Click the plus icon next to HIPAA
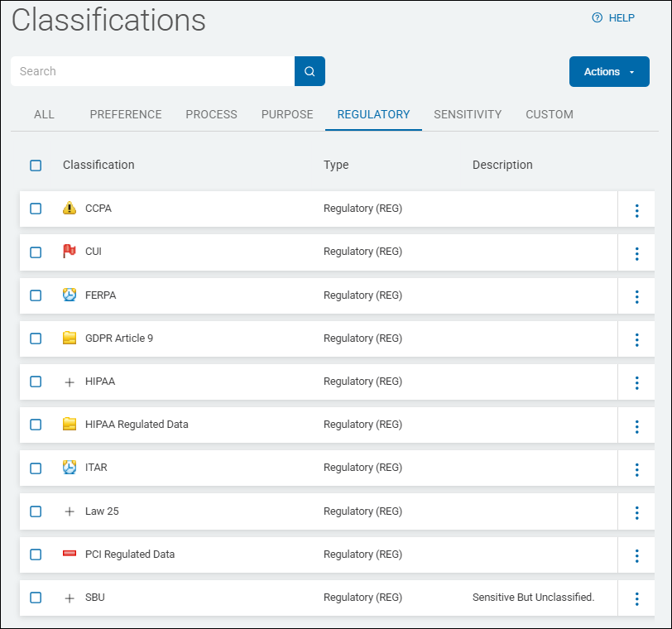Viewport: 672px width, 629px height. click(70, 382)
